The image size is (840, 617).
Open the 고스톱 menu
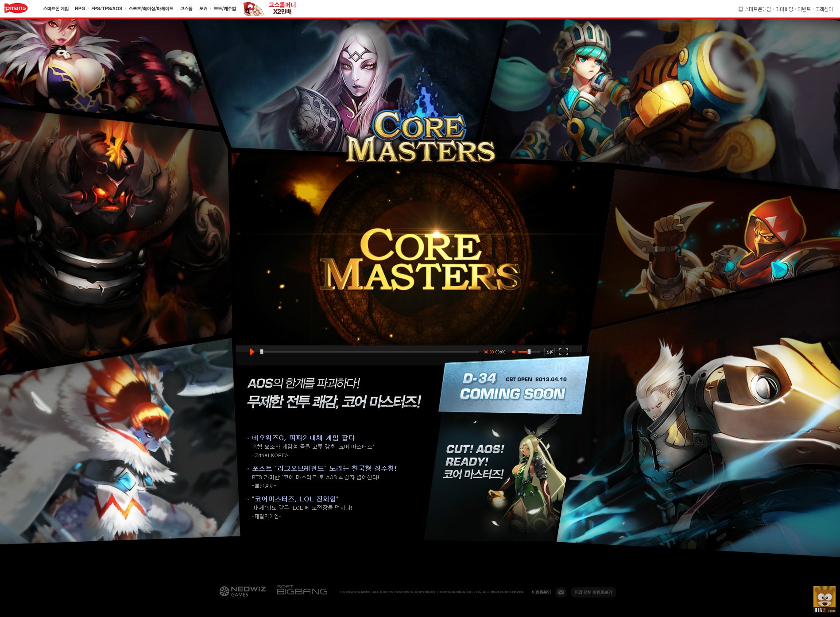tap(186, 9)
